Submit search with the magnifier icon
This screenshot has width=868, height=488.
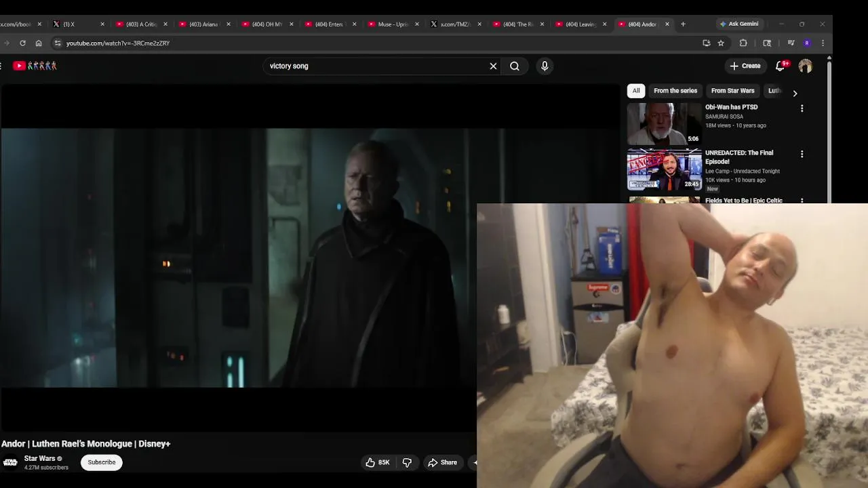coord(515,66)
